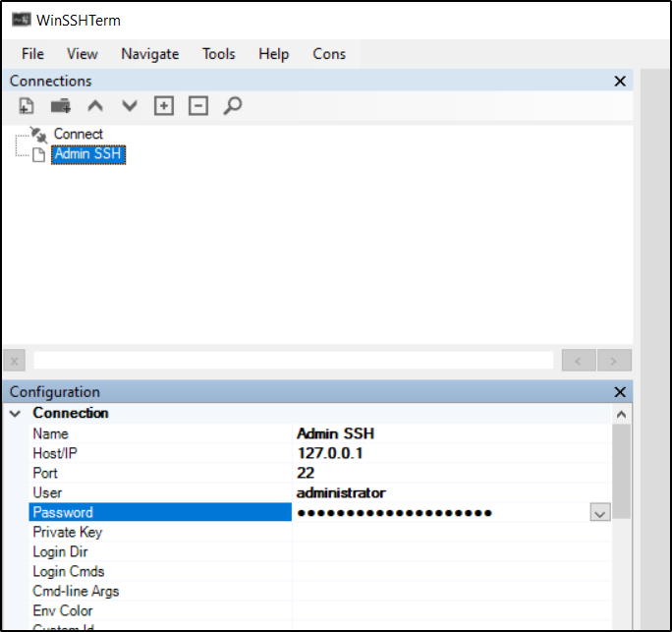
Task: Select the Connect tree node
Action: pos(78,134)
